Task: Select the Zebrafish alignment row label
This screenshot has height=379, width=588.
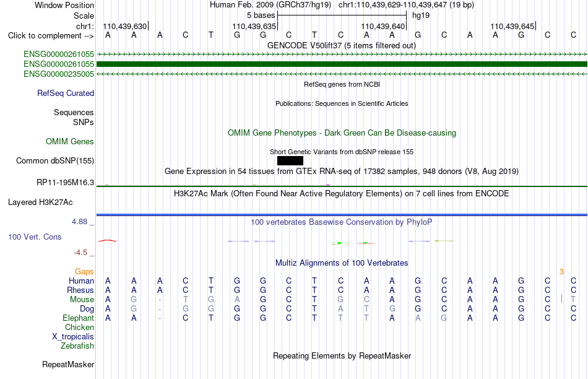Action: (x=77, y=346)
